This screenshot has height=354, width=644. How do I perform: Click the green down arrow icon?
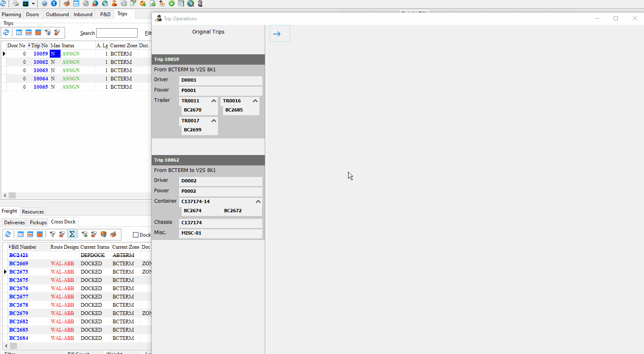(x=172, y=3)
